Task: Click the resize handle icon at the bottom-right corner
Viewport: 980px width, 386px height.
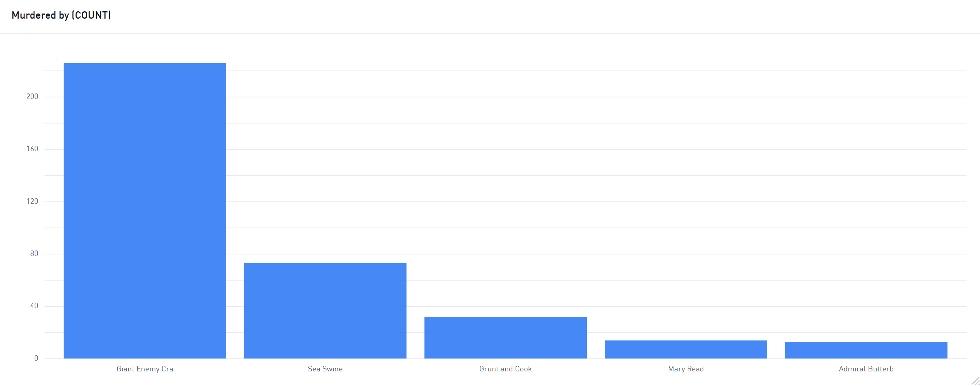Action: tap(976, 381)
